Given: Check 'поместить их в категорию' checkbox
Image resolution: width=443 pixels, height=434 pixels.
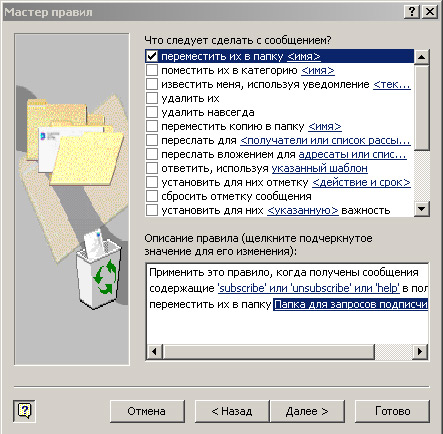Looking at the screenshot, I should click(152, 70).
